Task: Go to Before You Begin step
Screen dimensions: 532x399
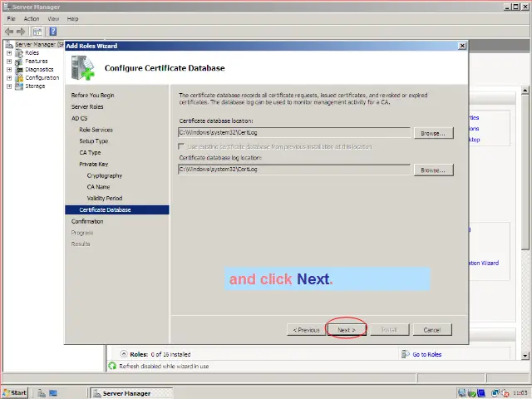Action: coord(92,96)
